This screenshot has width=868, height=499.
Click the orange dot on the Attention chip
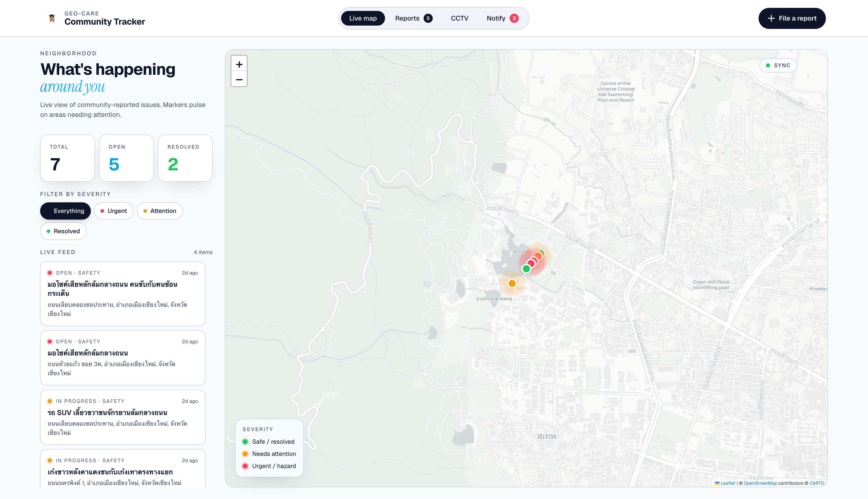point(145,211)
